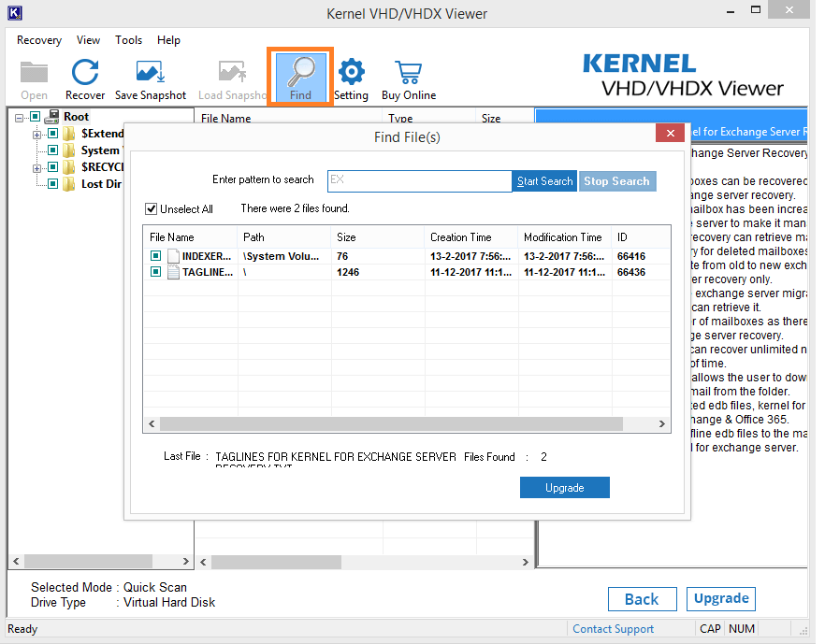Select the Root label in tree
The width and height of the screenshot is (825, 644).
pos(77,116)
